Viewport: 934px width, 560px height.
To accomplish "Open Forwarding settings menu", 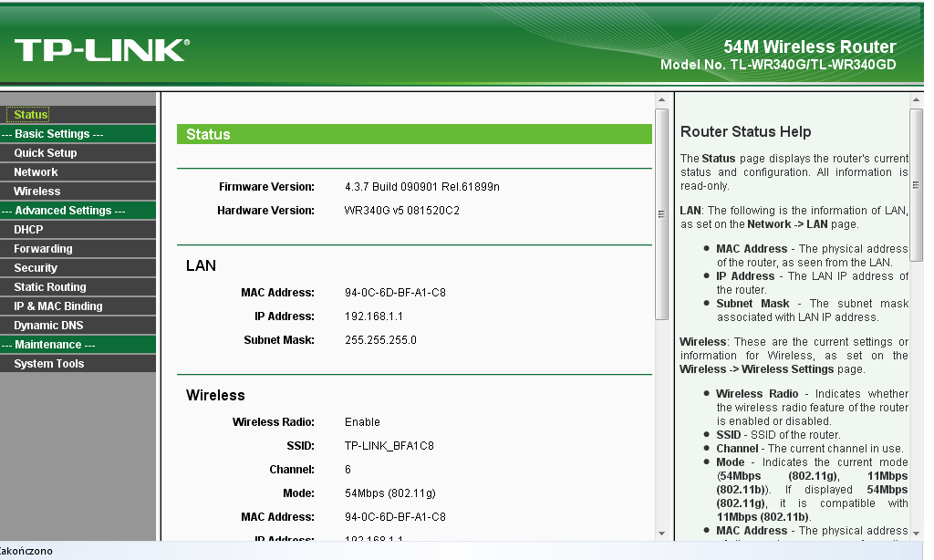I will click(x=43, y=248).
